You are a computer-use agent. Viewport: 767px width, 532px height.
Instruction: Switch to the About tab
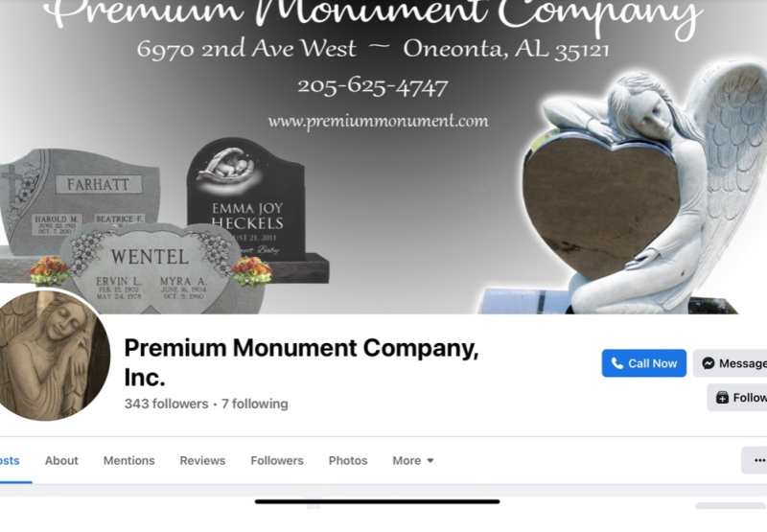[61, 461]
